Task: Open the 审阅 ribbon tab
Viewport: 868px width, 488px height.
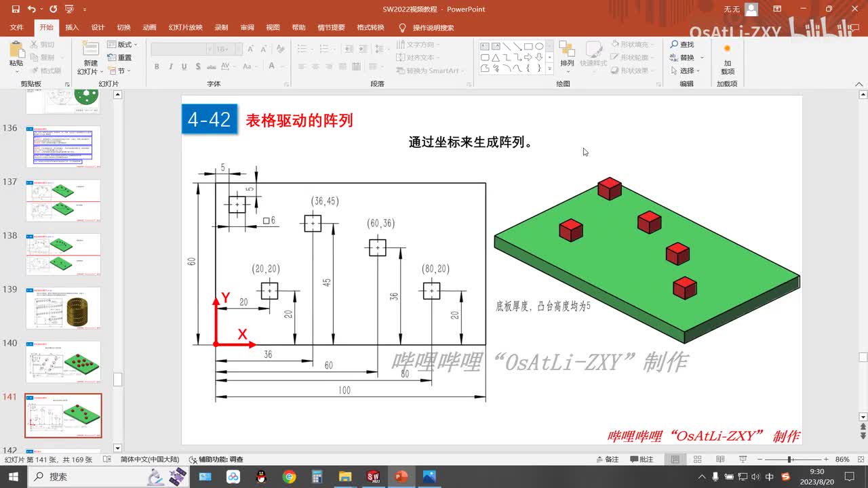Action: [x=247, y=28]
